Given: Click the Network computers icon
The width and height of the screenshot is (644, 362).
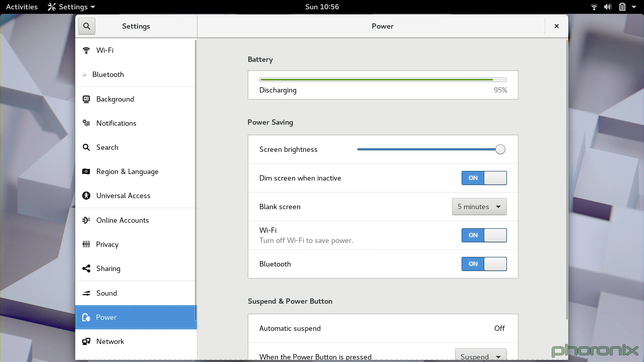Looking at the screenshot, I should point(86,341).
